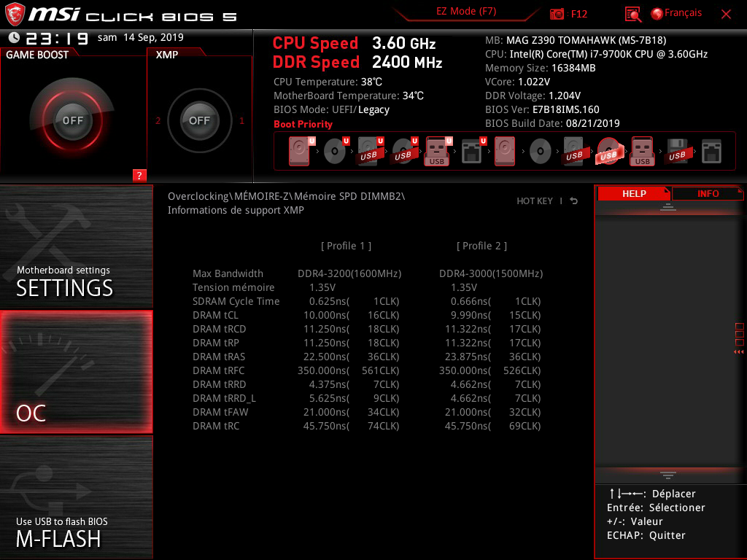The width and height of the screenshot is (747, 560).
Task: Click the MSI dragon shield logo
Action: 15,14
